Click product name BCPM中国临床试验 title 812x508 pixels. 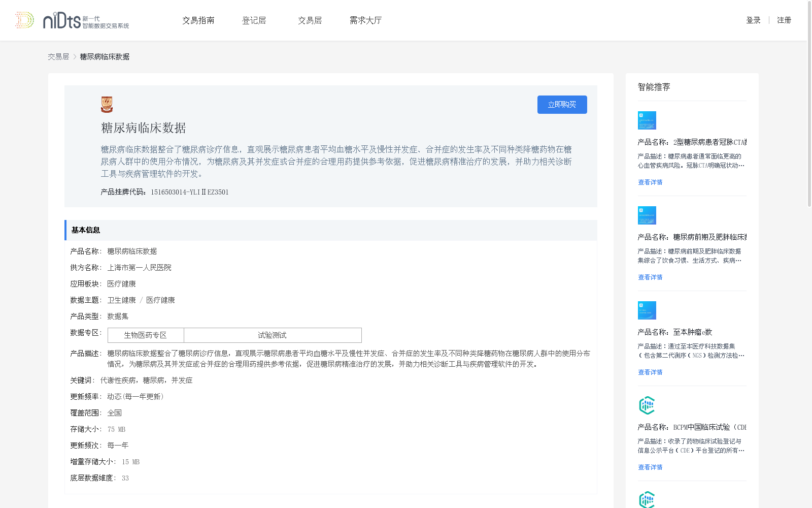pos(692,427)
